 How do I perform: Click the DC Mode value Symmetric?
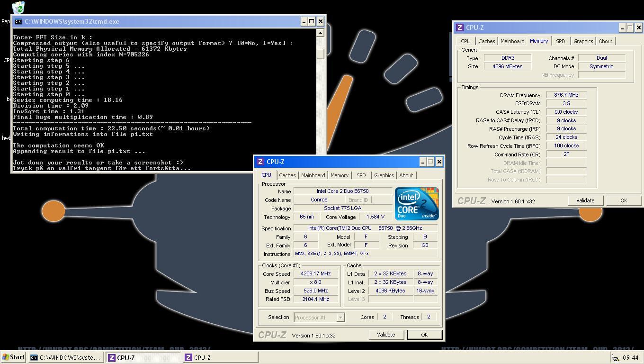(x=602, y=66)
